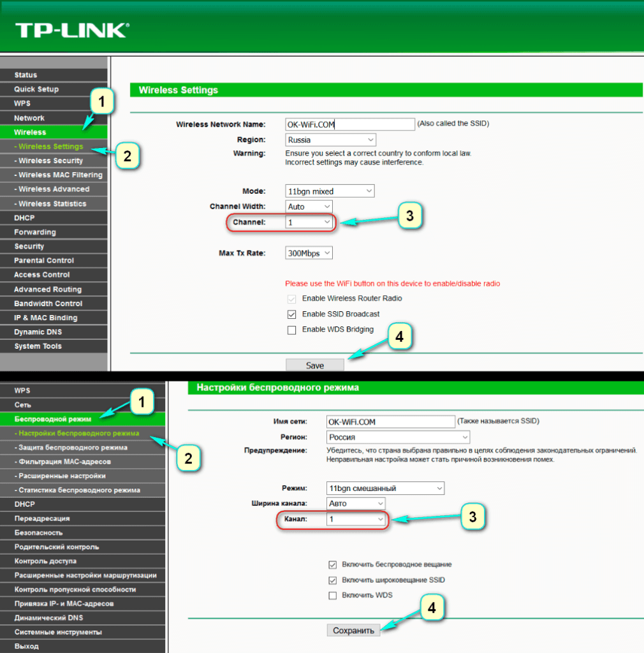Viewport: 644px width, 653px height.
Task: Expand the Mode dropdown 11bgn mixed
Action: point(329,191)
